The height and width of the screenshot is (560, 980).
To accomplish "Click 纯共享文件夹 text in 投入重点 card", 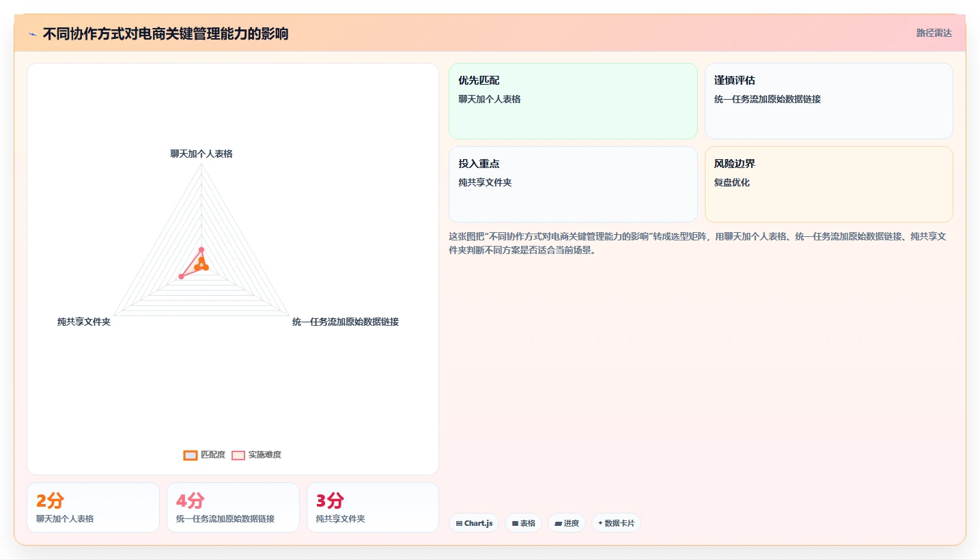I will pos(485,182).
